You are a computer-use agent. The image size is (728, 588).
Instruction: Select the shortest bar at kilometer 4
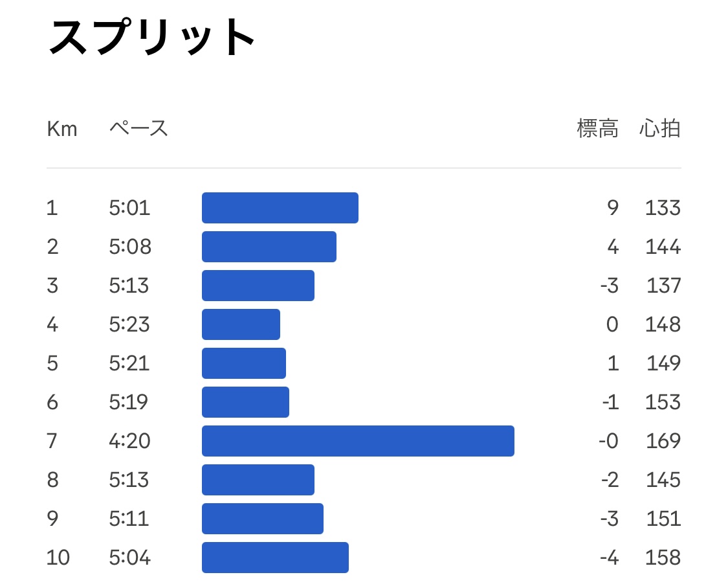[241, 324]
